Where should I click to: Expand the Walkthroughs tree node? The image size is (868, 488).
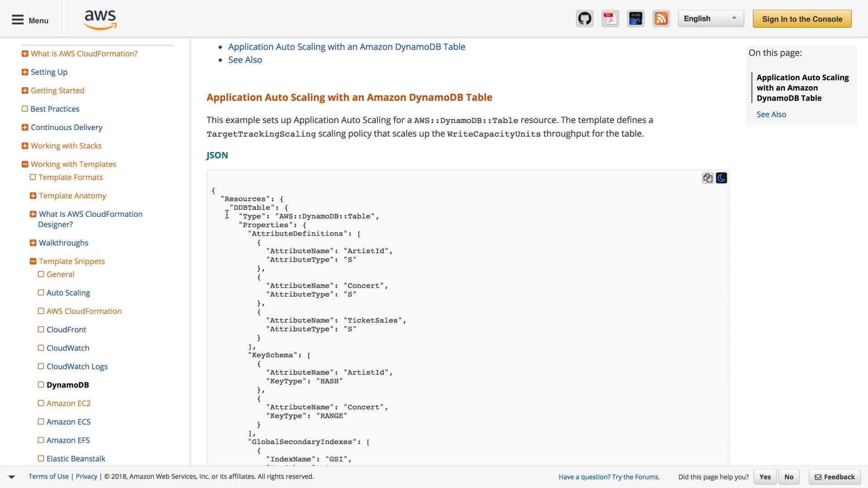pos(33,243)
